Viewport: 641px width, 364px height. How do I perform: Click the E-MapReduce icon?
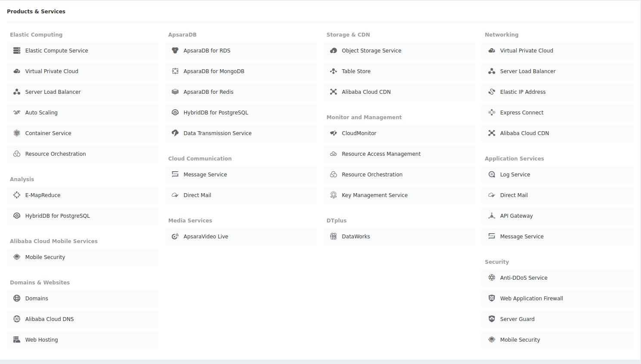[x=17, y=195]
